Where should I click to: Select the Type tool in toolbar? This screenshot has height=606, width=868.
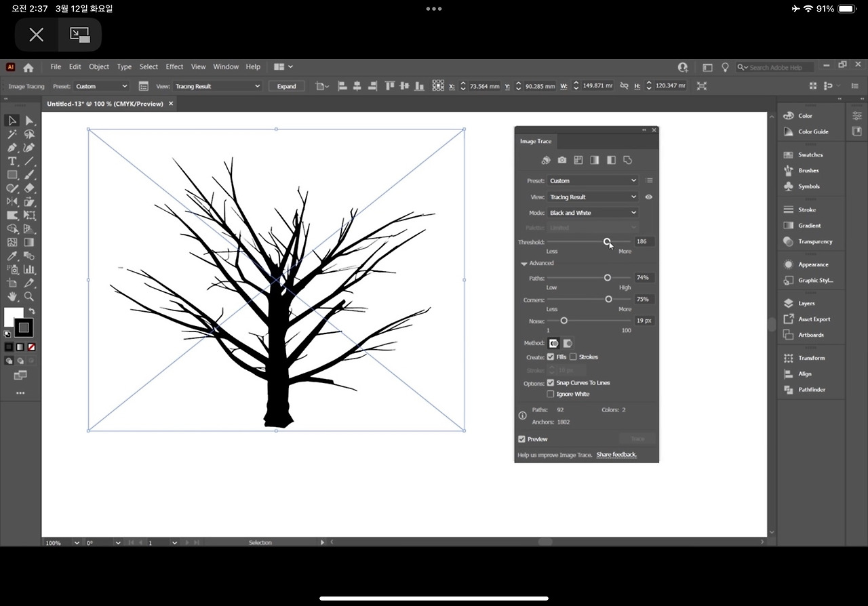coord(12,161)
